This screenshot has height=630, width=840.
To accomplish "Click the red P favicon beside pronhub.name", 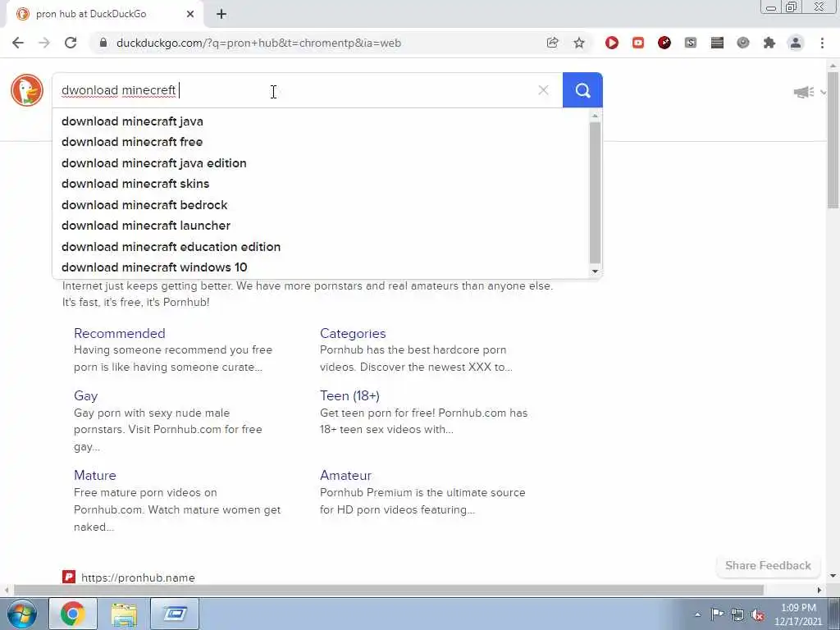I will (x=69, y=577).
